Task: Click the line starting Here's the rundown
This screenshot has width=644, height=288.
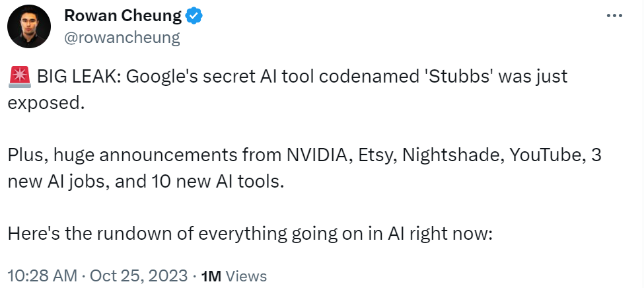Action: tap(250, 235)
